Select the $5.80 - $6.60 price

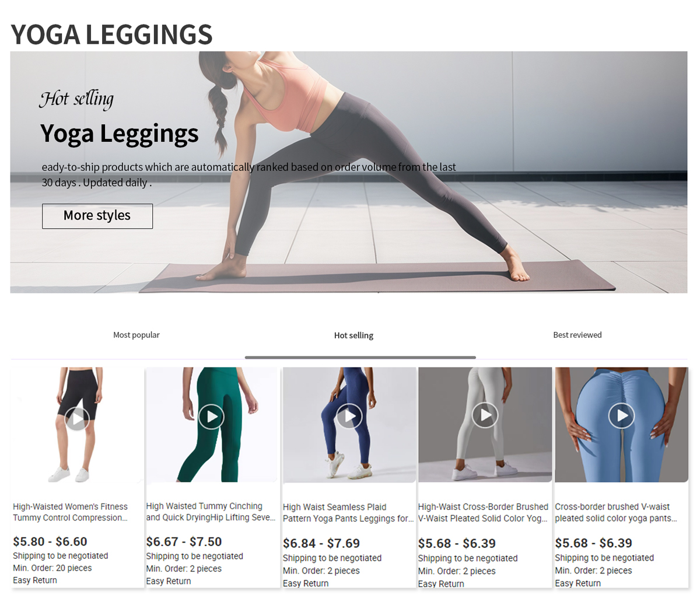tap(50, 541)
